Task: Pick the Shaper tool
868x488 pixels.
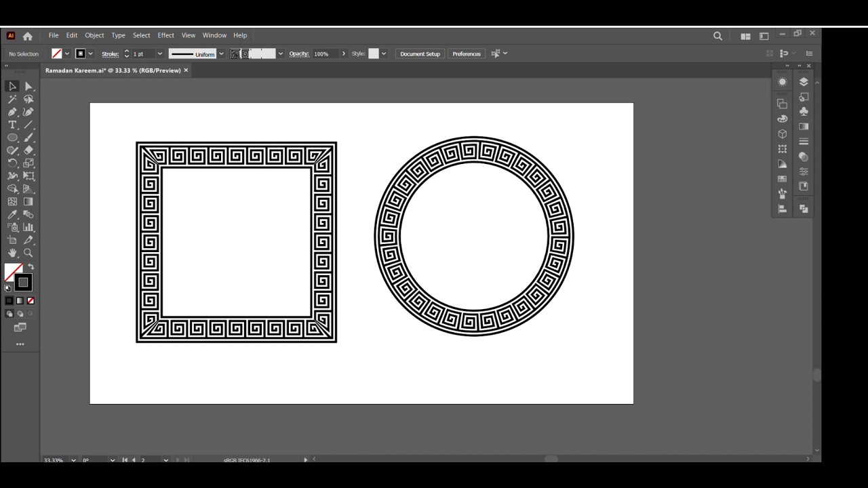Action: pyautogui.click(x=12, y=150)
